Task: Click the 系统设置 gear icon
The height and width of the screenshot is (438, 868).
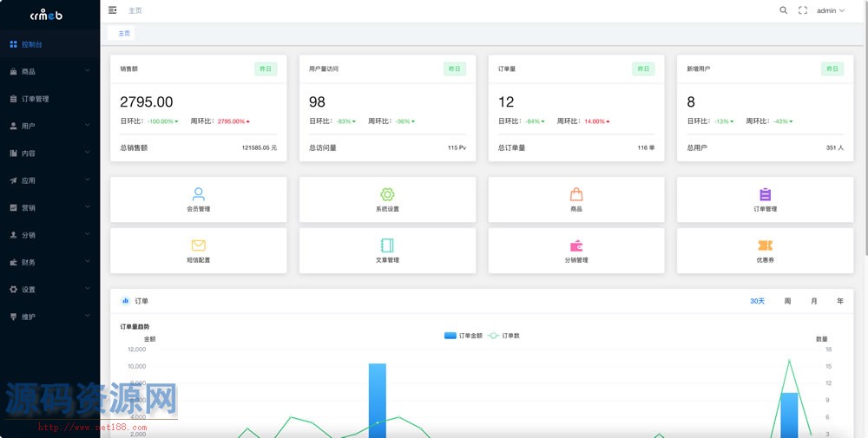Action: coord(387,194)
